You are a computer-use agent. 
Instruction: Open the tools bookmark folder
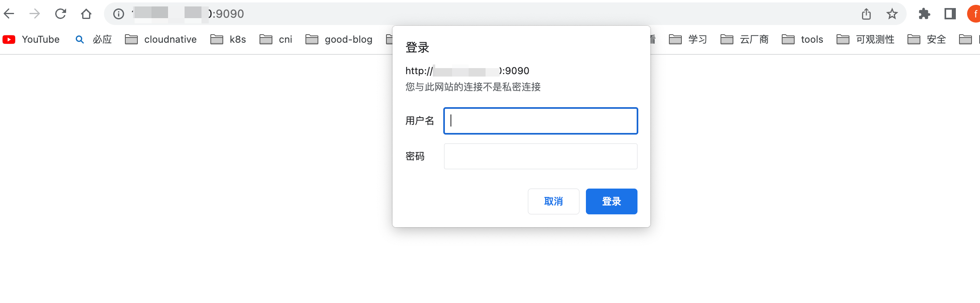802,39
